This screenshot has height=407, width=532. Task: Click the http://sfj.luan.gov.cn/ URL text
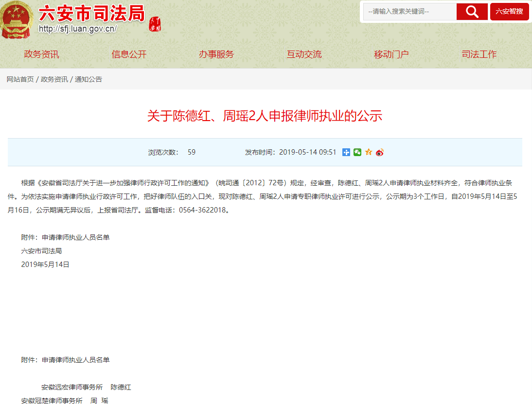(x=78, y=29)
